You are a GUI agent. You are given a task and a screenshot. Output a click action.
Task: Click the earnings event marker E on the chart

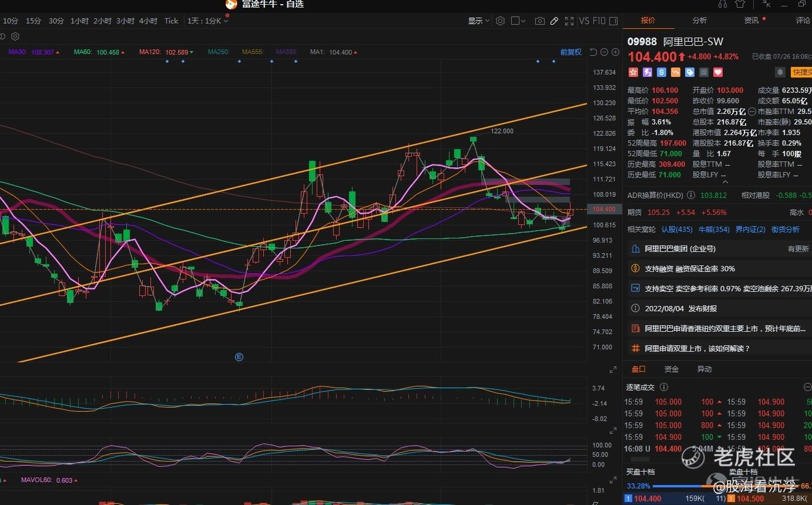pos(239,356)
